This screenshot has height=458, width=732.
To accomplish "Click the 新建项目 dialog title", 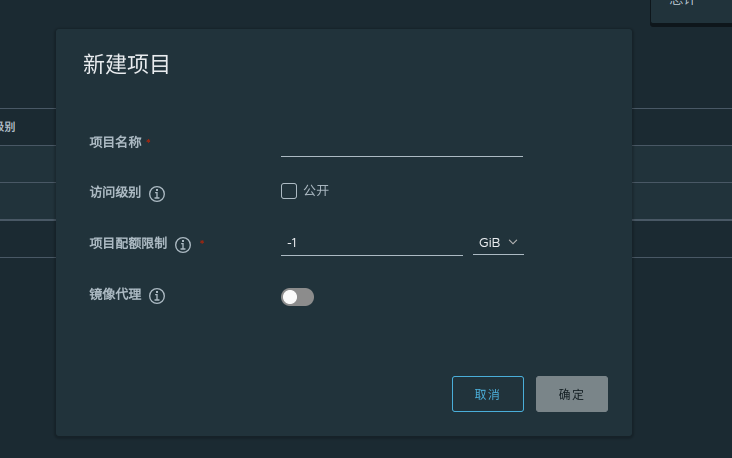I will click(127, 65).
